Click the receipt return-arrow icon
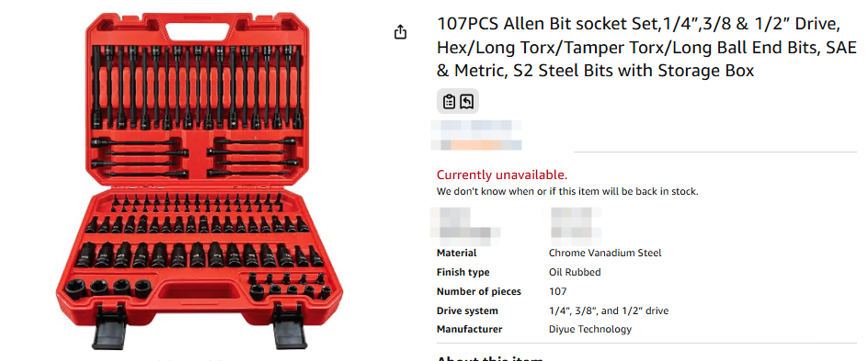This screenshot has height=361, width=868. point(467,102)
